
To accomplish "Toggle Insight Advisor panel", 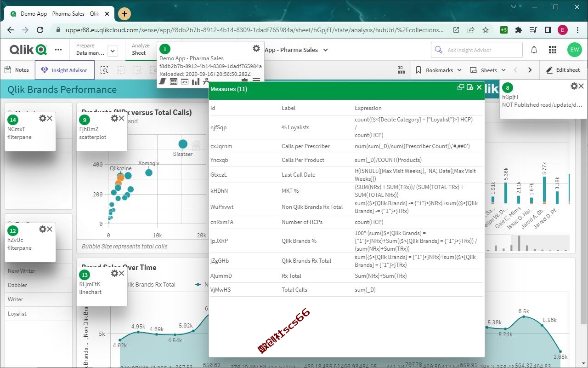I will pyautogui.click(x=64, y=70).
